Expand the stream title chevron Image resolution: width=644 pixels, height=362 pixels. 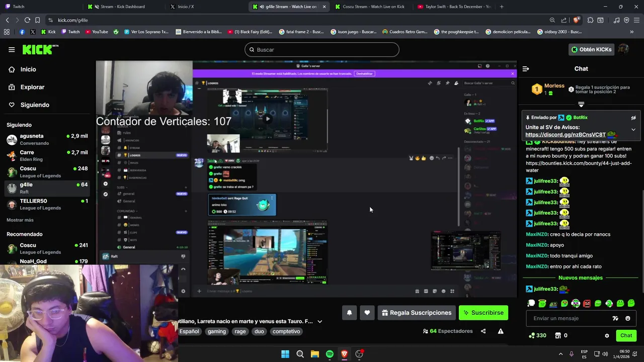319,321
